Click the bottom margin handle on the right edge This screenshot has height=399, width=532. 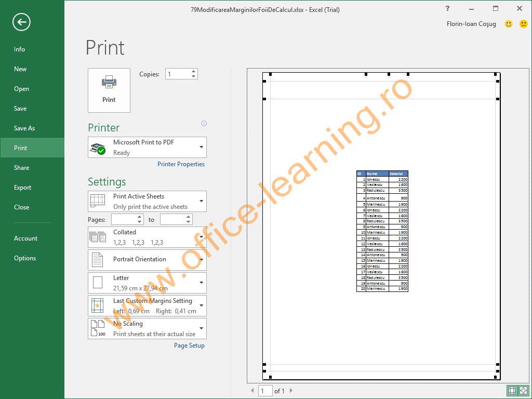pyautogui.click(x=498, y=364)
